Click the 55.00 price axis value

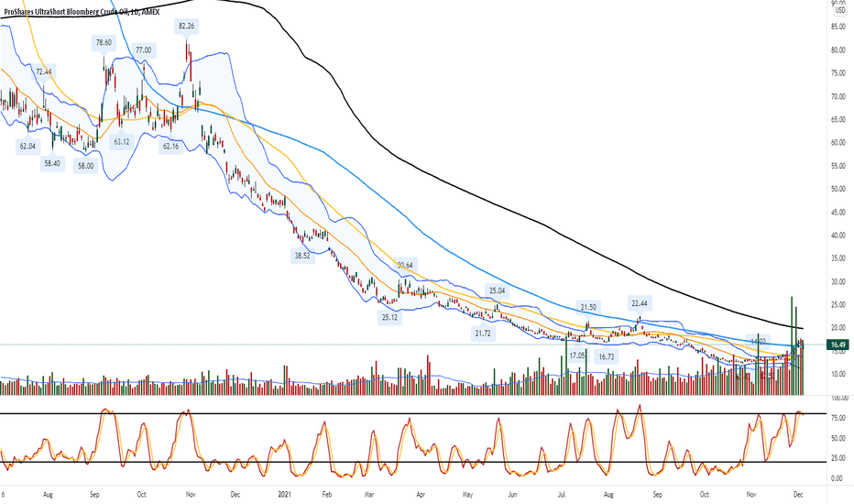click(838, 166)
